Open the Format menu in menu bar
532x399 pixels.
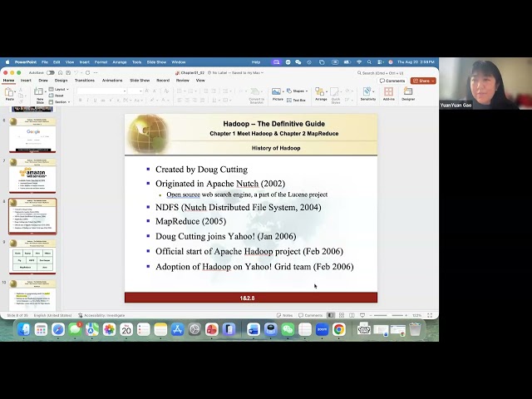101,62
